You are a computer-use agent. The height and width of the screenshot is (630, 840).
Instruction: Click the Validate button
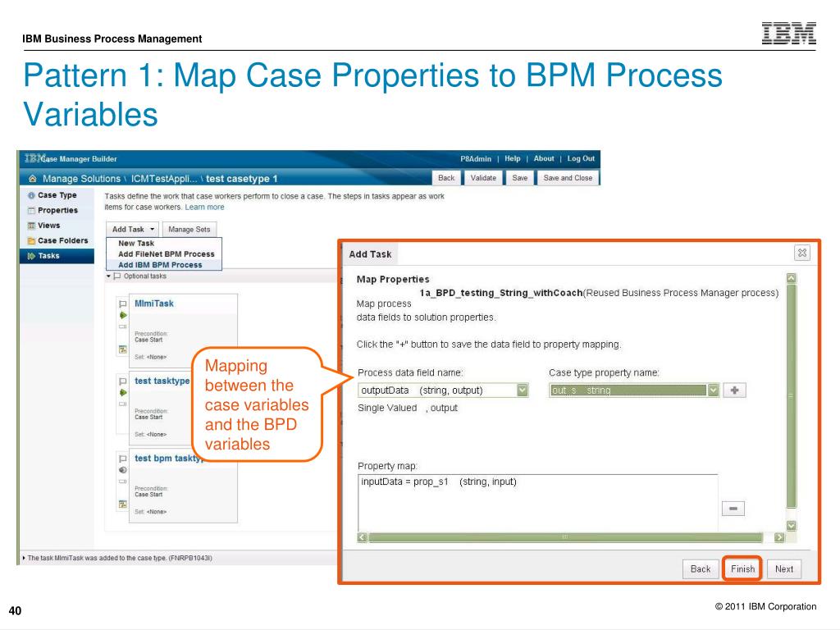pos(483,178)
